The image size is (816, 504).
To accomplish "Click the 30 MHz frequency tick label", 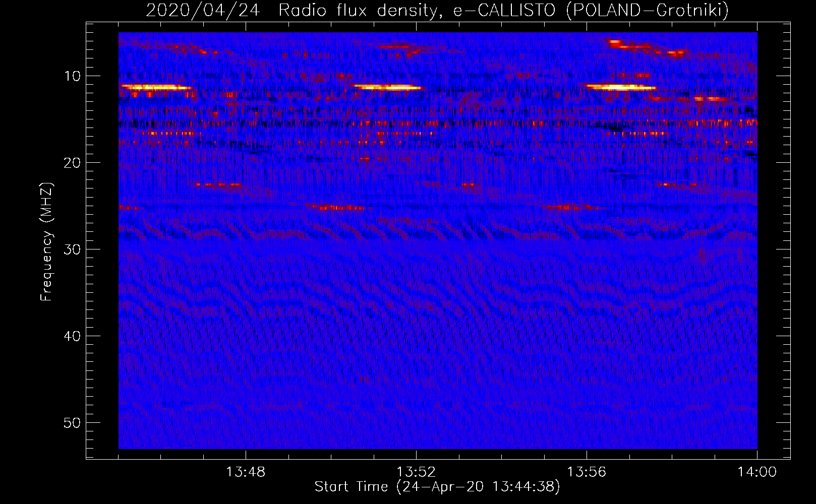I will coord(73,249).
